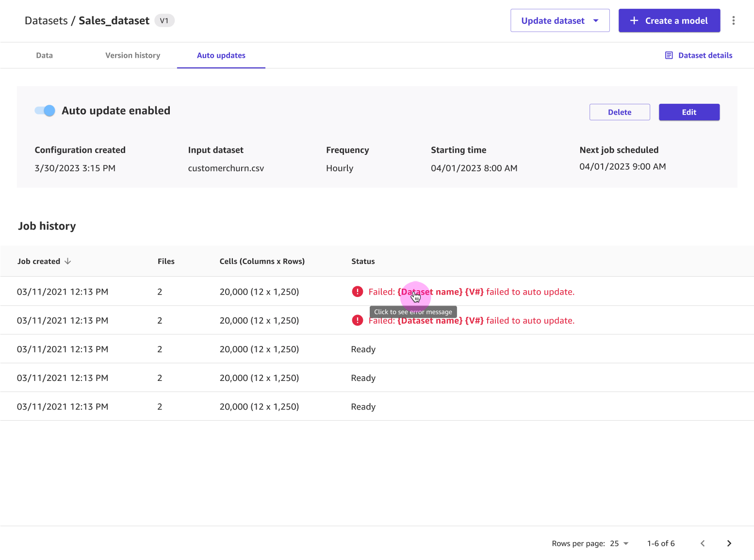Viewport: 754px width, 560px height.
Task: Open the Update dataset dropdown
Action: tap(559, 20)
